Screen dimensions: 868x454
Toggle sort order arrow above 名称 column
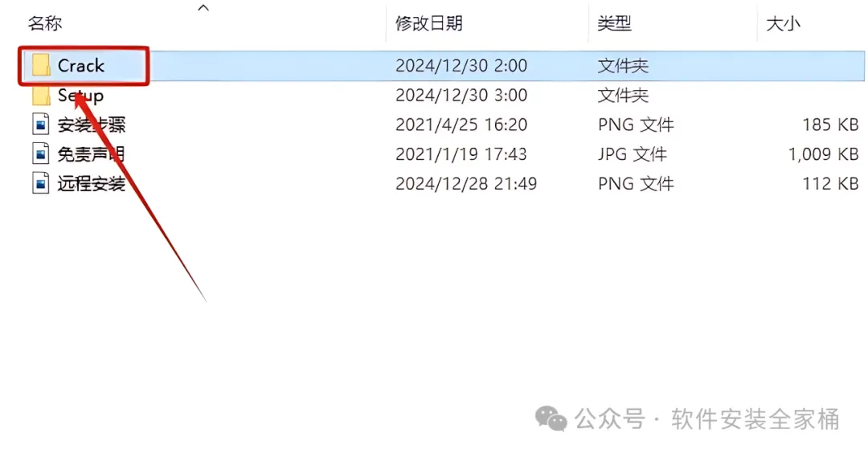coord(203,8)
